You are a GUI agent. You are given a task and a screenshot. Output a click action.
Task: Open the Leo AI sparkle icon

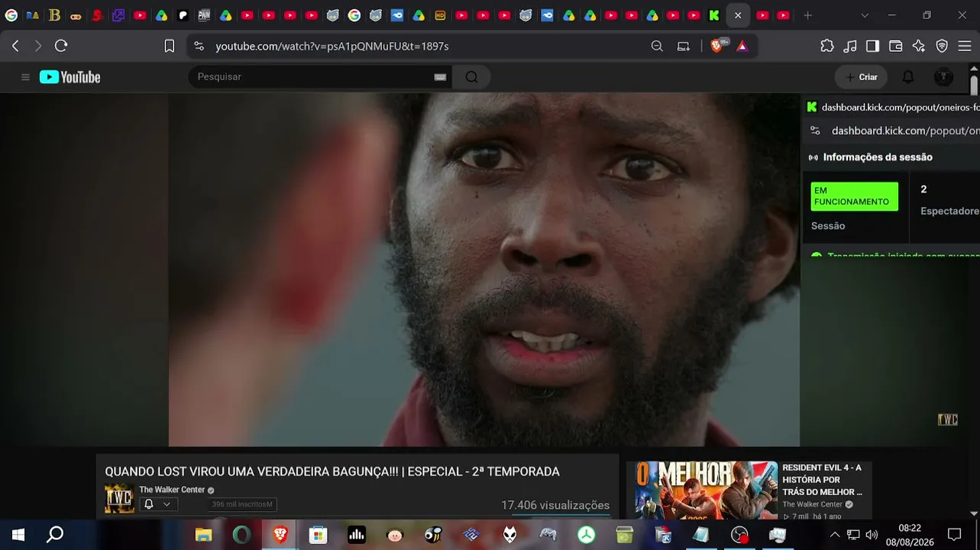click(919, 46)
